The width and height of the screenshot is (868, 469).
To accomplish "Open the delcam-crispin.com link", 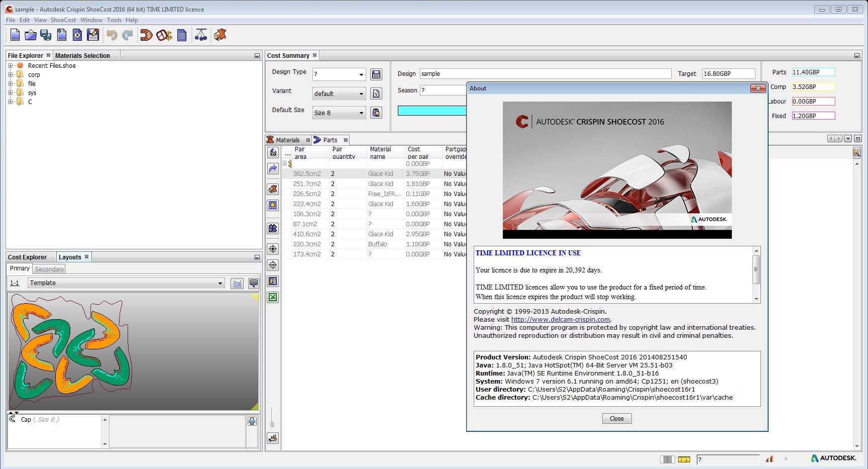I will tap(561, 320).
